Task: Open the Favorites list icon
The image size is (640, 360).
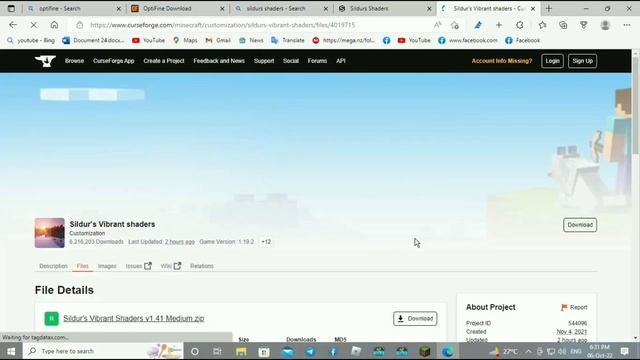Action: 542,25
